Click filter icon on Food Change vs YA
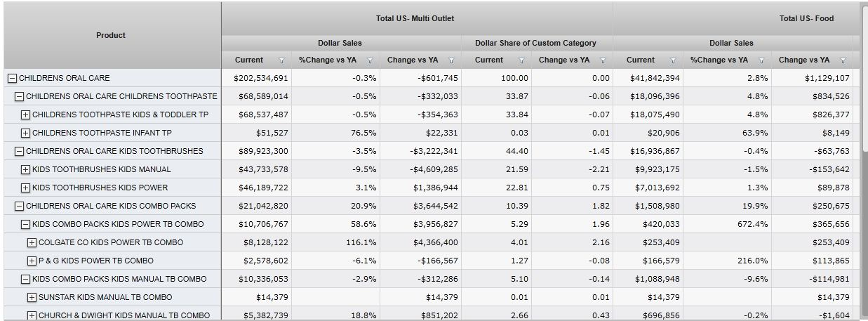 (x=843, y=60)
